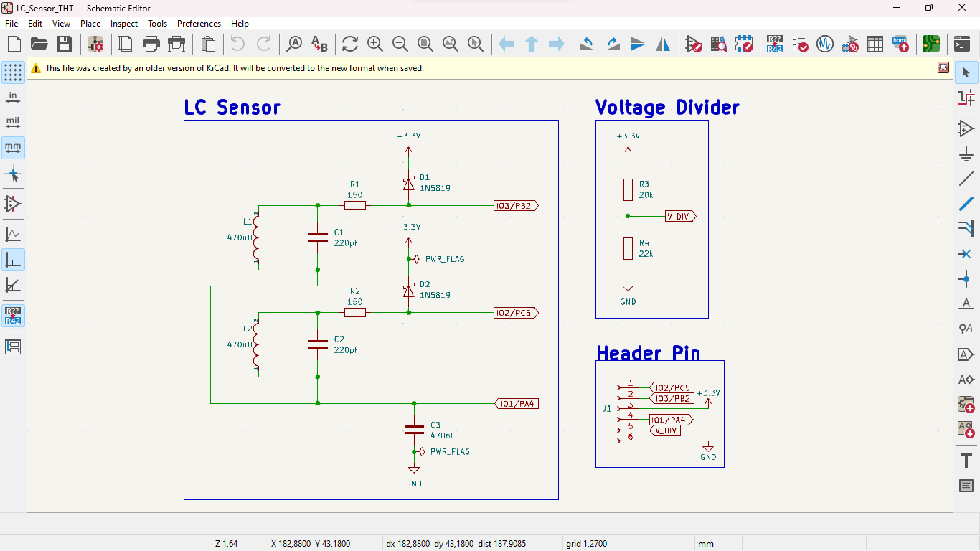
Task: Toggle full-window crosshair cursor
Action: pos(13,174)
